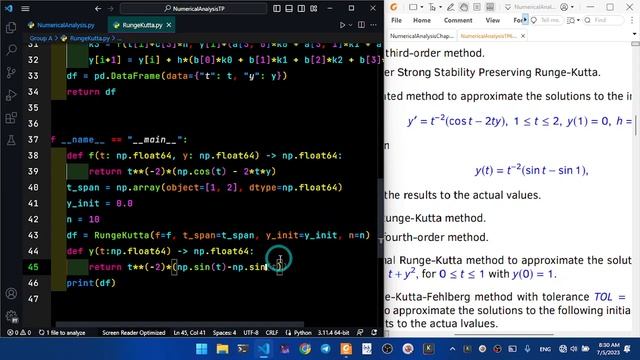
Task: Open File Explorer from the taskbar
Action: pyautogui.click(x=222, y=349)
